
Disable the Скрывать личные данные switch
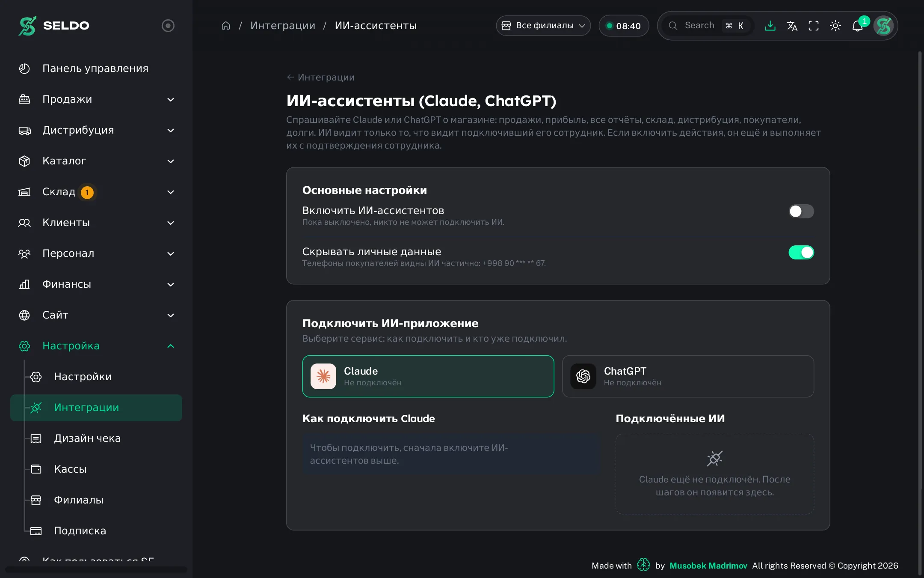coord(801,252)
